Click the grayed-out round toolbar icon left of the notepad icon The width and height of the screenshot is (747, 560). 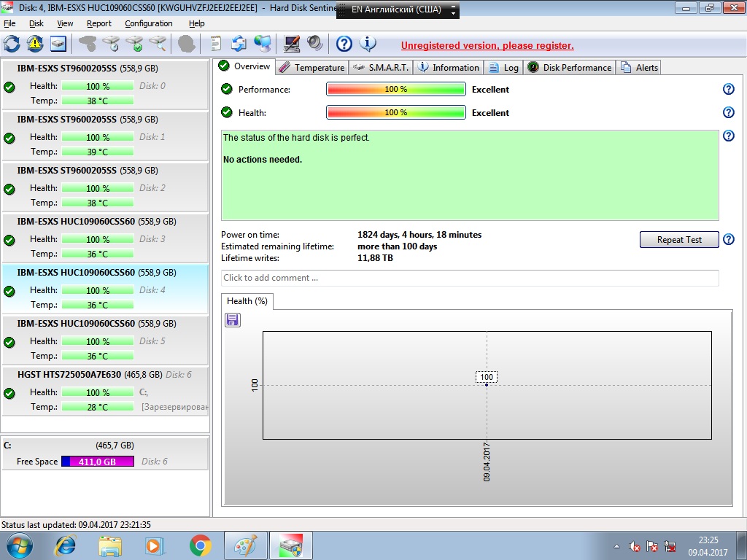click(x=186, y=44)
